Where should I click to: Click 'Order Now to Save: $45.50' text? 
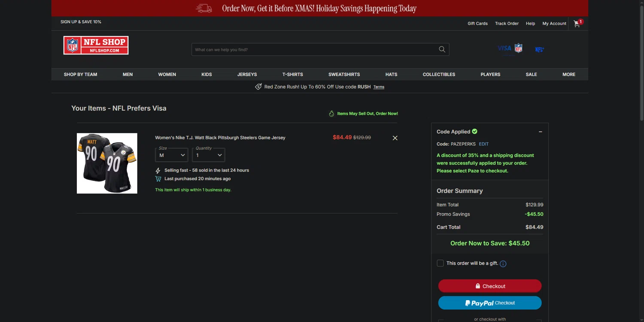pyautogui.click(x=490, y=243)
